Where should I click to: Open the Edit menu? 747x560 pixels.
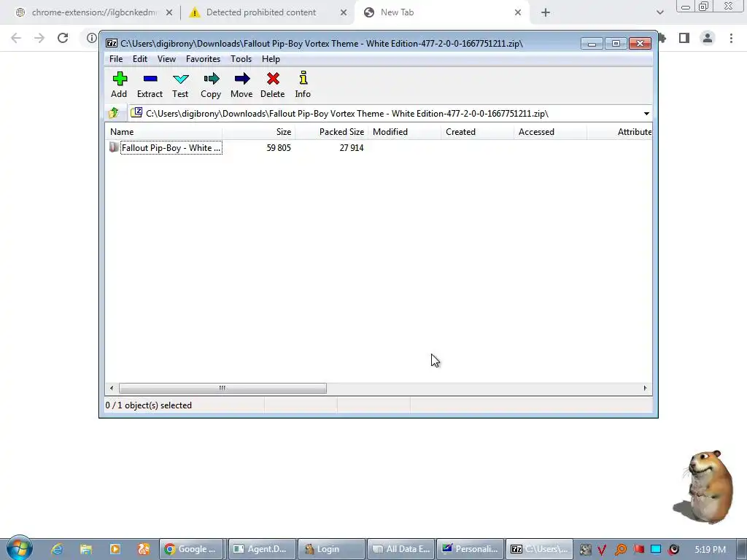tap(139, 59)
